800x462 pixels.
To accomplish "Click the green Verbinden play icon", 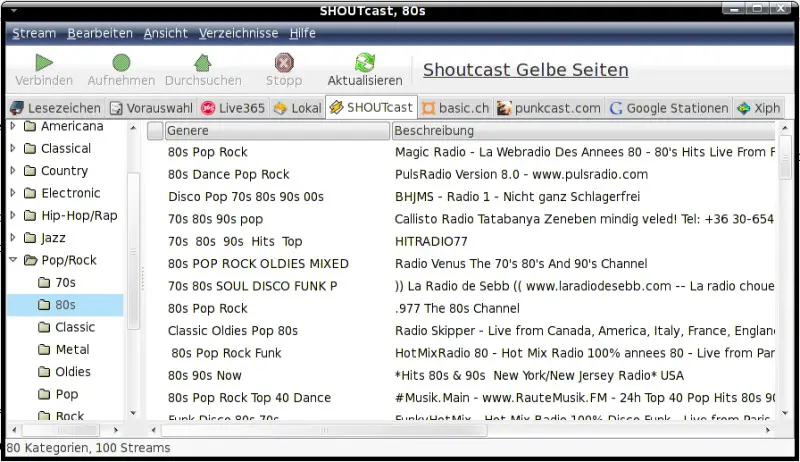I will click(x=44, y=63).
